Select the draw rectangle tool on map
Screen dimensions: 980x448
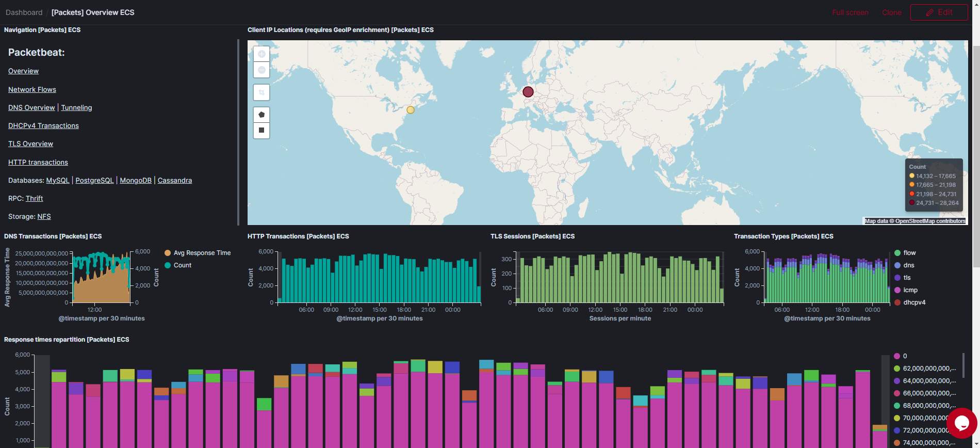pos(262,130)
